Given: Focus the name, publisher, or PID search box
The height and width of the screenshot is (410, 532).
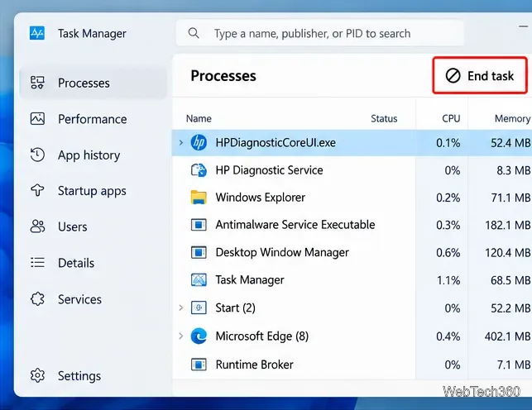Looking at the screenshot, I should 319,33.
